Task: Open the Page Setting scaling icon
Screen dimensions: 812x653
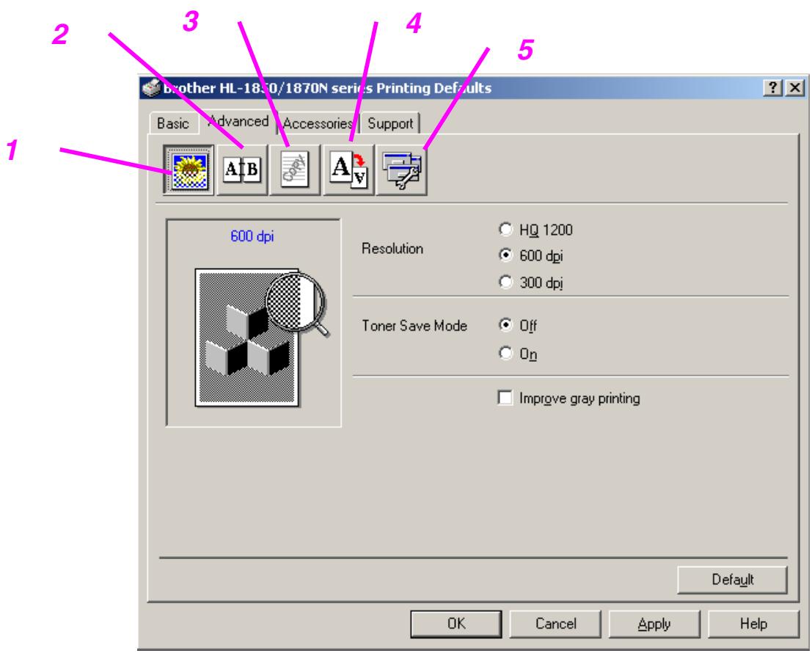Action: [348, 169]
